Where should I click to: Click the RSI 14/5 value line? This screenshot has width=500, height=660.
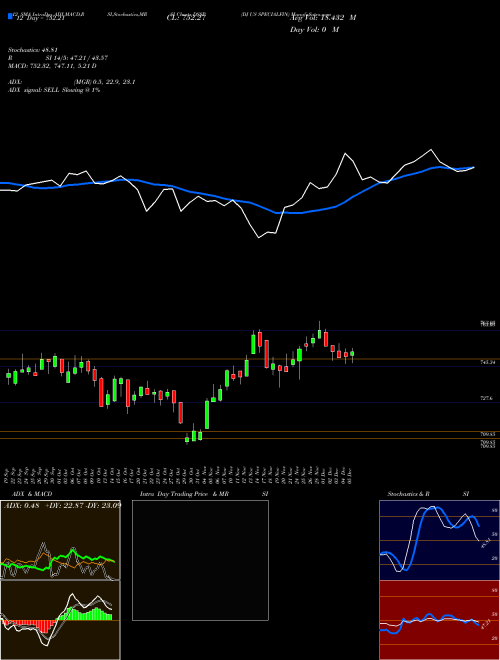click(x=58, y=58)
